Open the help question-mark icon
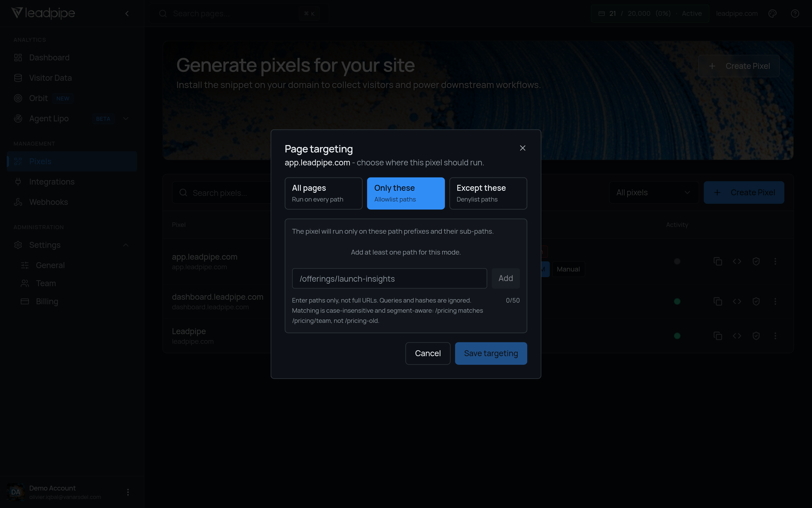812x508 pixels. (795, 14)
